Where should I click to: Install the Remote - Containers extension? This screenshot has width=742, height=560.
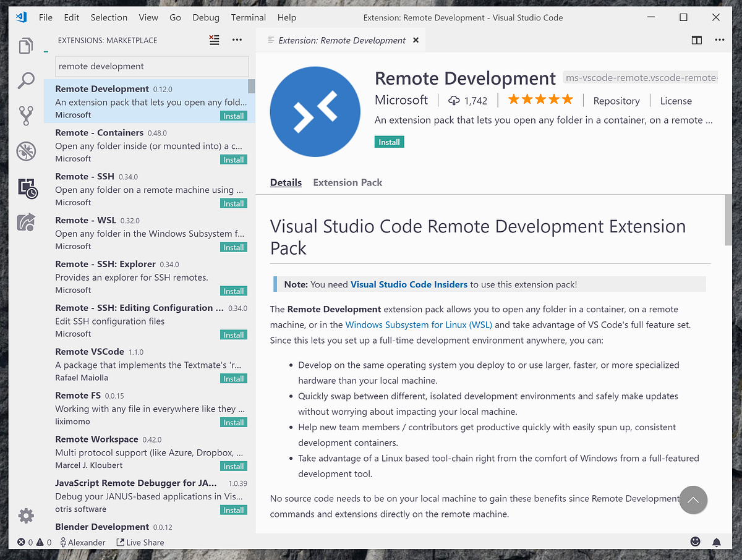click(234, 159)
